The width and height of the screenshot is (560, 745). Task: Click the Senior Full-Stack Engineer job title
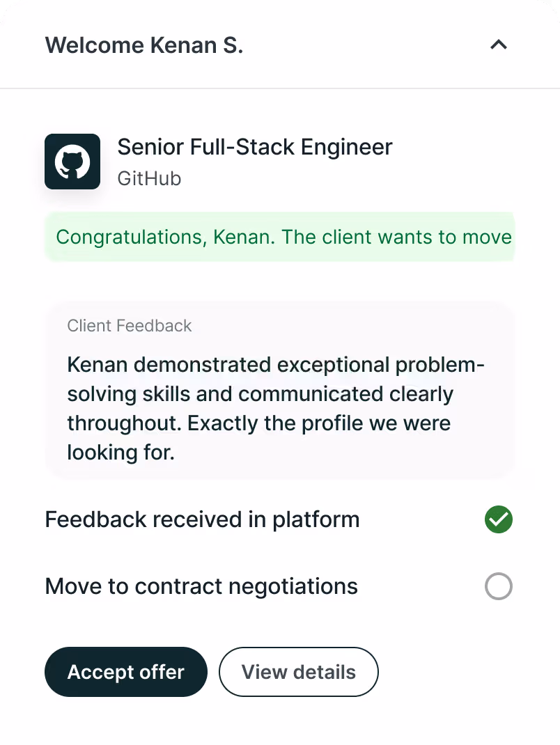tap(254, 148)
